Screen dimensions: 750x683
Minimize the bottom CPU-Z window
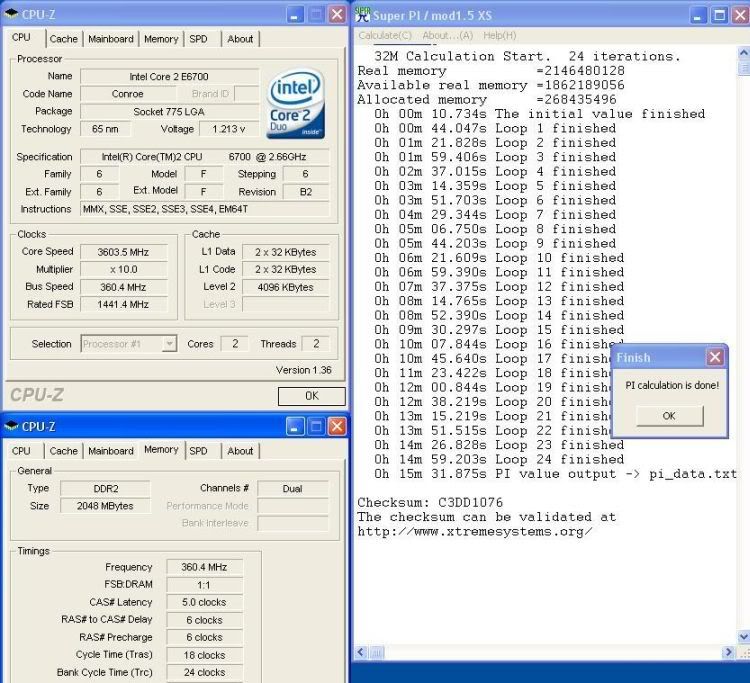coord(294,426)
